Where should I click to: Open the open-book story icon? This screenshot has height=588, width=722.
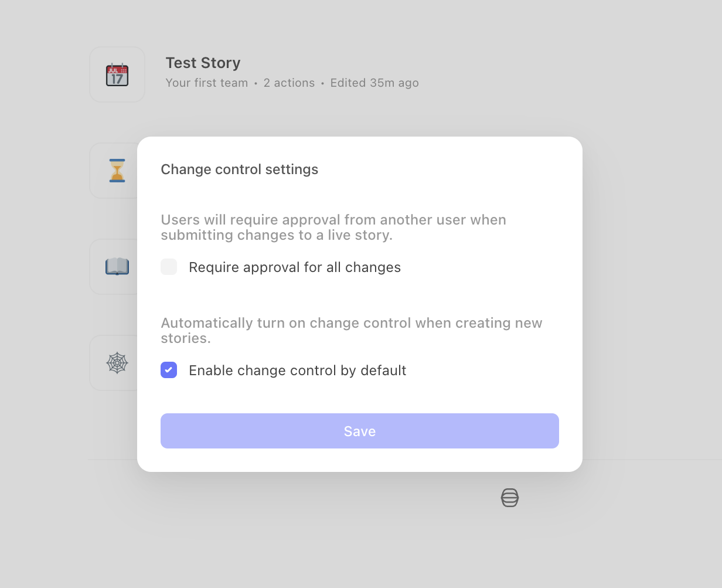117,267
